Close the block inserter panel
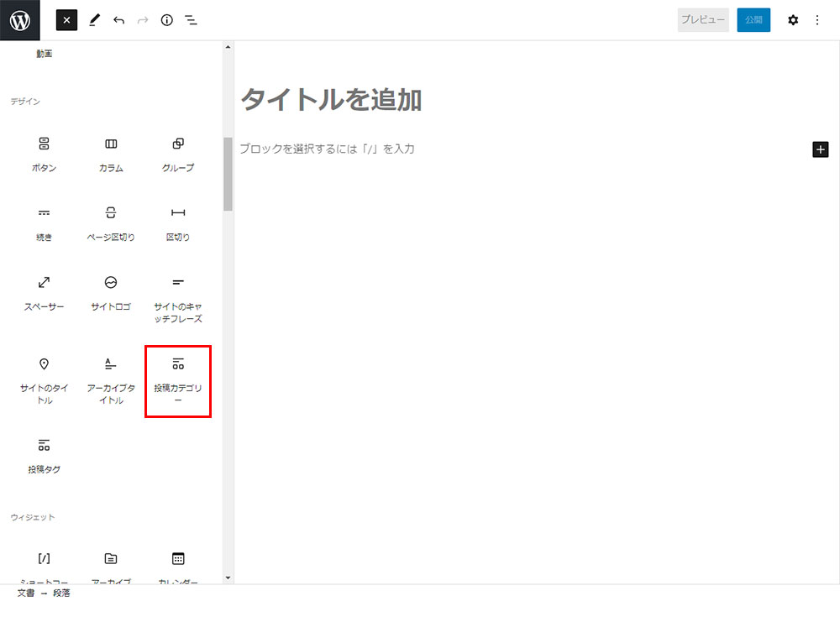 [x=66, y=20]
